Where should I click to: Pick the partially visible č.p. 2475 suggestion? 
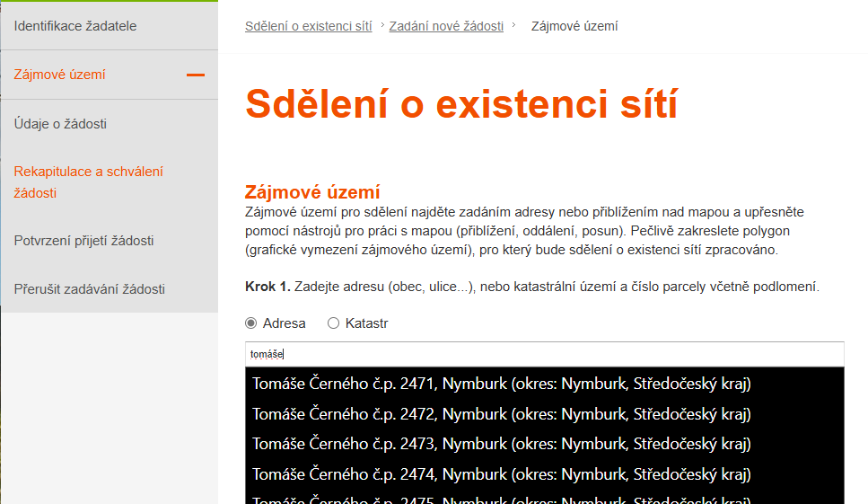click(x=501, y=498)
